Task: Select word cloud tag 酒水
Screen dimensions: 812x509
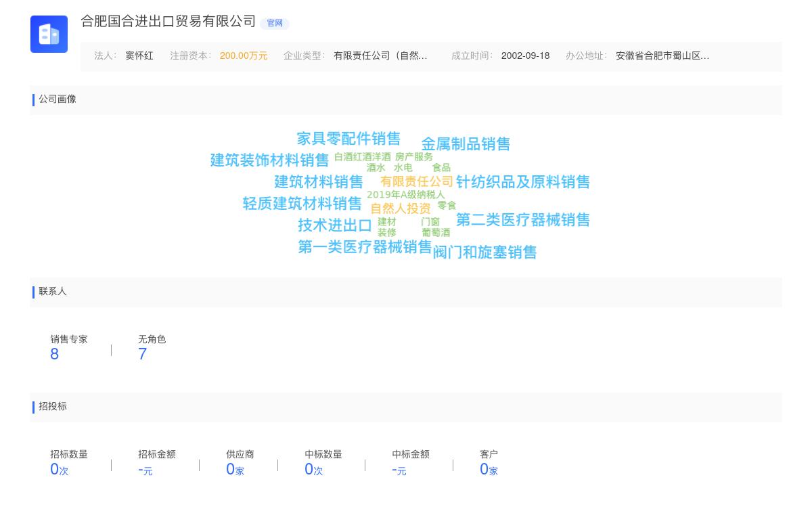Action: [x=376, y=168]
